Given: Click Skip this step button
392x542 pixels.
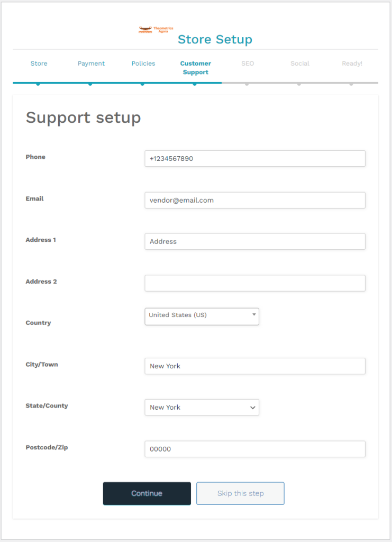Looking at the screenshot, I should (240, 493).
